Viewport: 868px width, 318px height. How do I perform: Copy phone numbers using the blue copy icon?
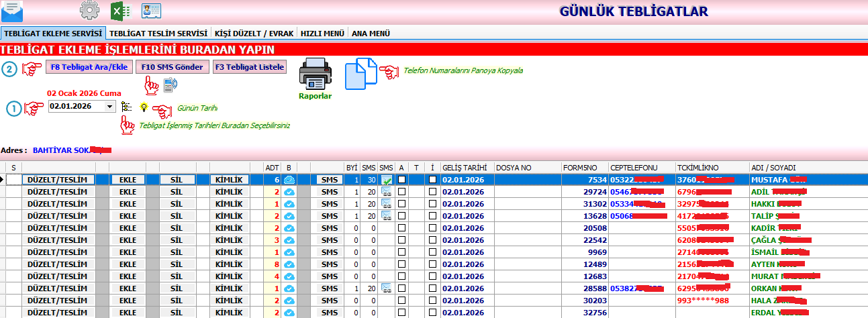coord(361,74)
